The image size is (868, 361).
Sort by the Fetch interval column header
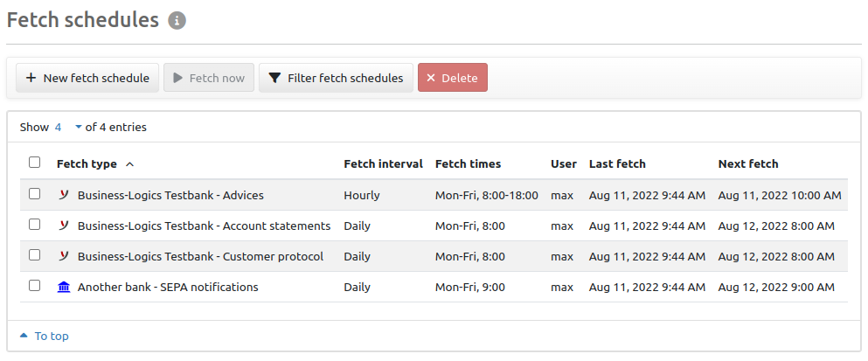383,164
